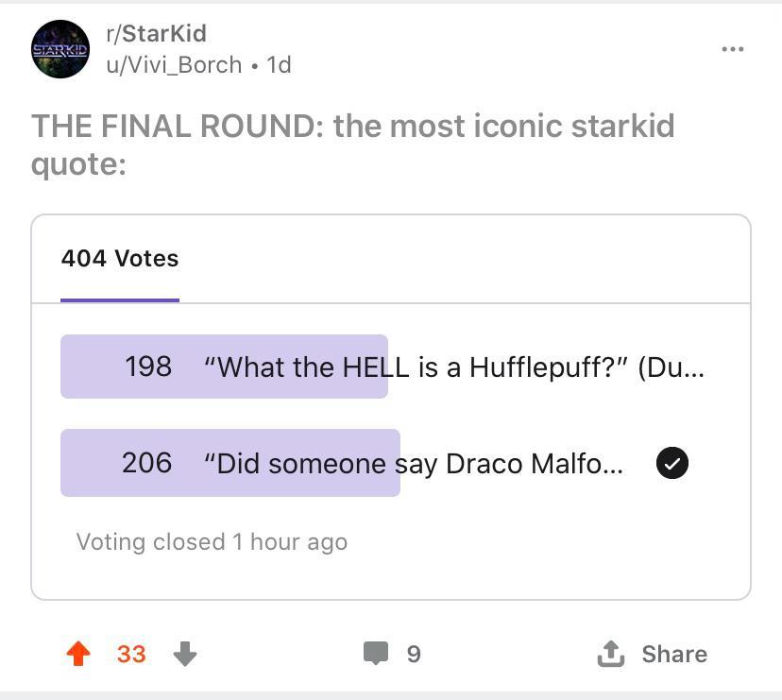The width and height of the screenshot is (782, 700).
Task: Click the Voting closed 1 hour ago text
Action: point(212,541)
